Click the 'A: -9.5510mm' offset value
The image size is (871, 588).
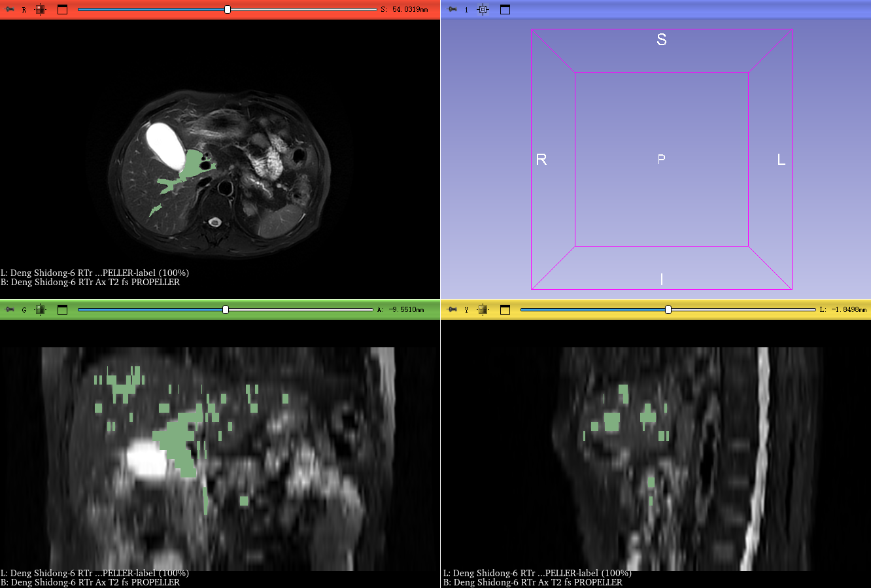pyautogui.click(x=400, y=310)
